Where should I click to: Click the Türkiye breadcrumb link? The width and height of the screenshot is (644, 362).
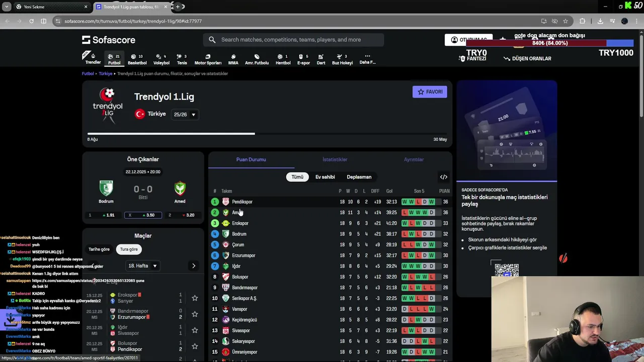click(x=106, y=73)
